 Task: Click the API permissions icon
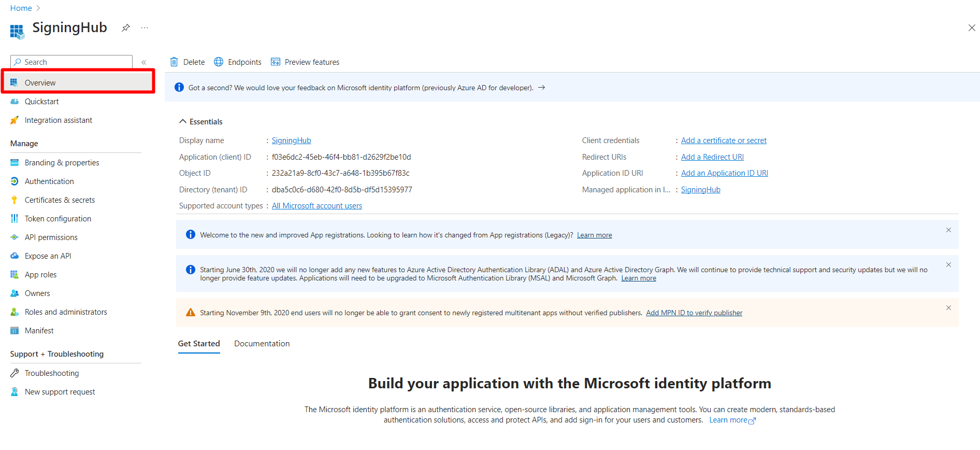(x=15, y=237)
